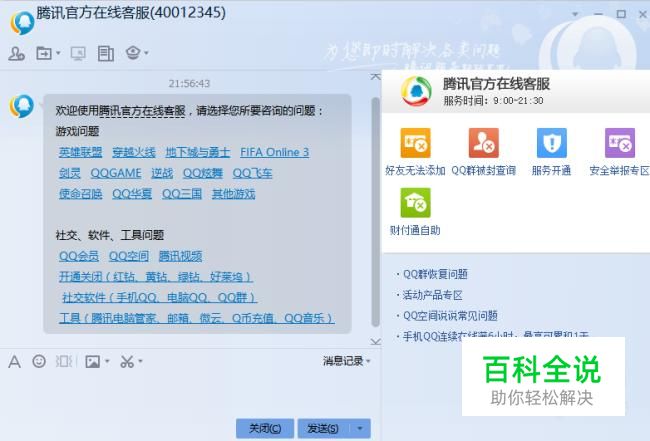Open the QQ炫舞 link

[x=203, y=173]
